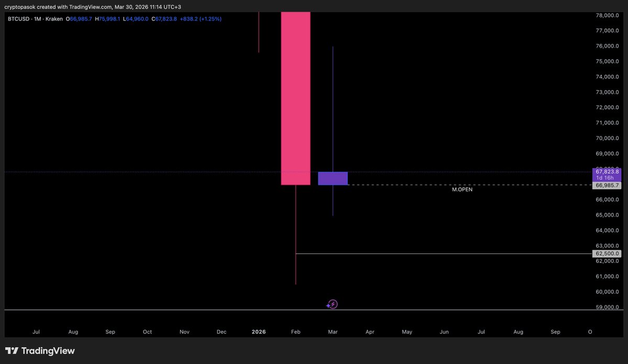Click the high value H75,998.1
The width and height of the screenshot is (628, 364).
click(x=107, y=19)
